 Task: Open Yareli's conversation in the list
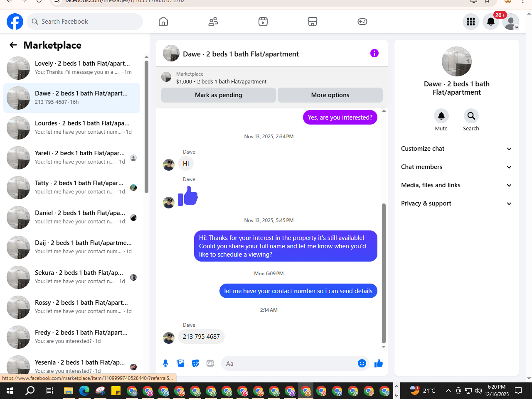coord(71,158)
